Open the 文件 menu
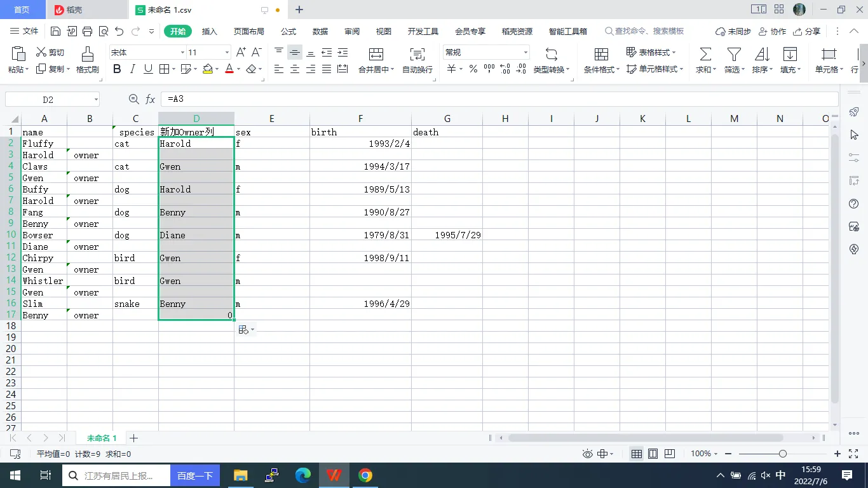The width and height of the screenshot is (868, 488). 24,31
